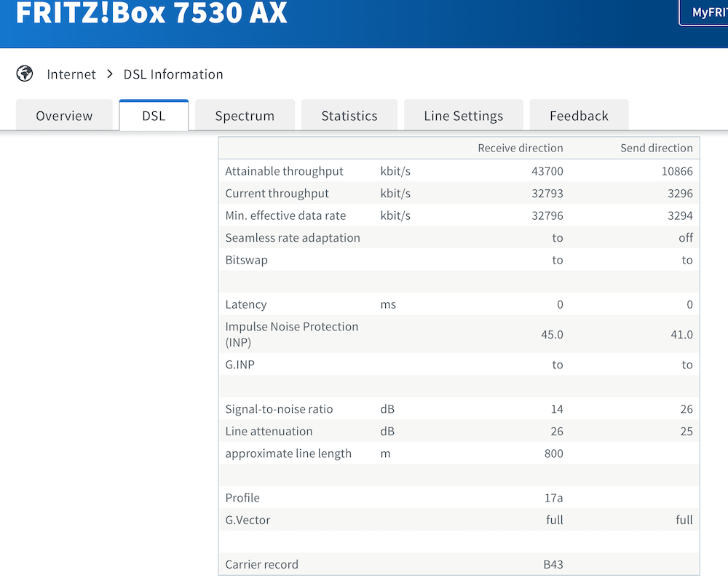Click attainable receive value 43700
This screenshot has width=728, height=586.
(x=547, y=171)
